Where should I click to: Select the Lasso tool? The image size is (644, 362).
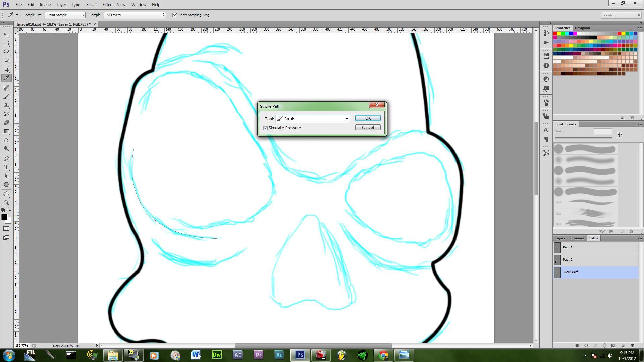click(x=6, y=52)
